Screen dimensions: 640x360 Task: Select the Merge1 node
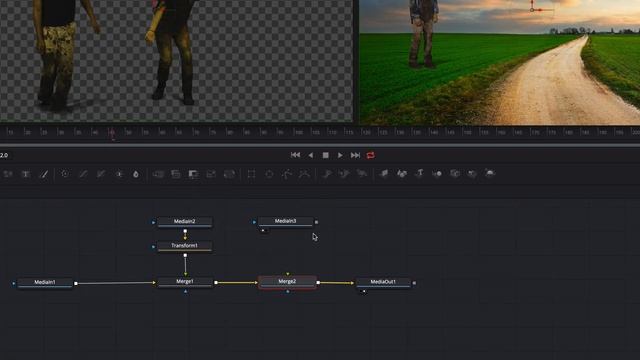point(184,282)
